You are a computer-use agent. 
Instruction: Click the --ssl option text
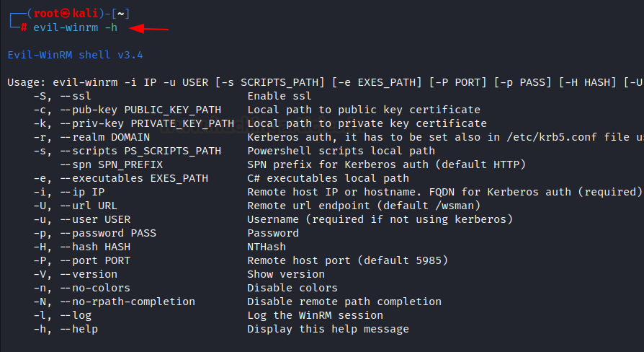tap(76, 96)
